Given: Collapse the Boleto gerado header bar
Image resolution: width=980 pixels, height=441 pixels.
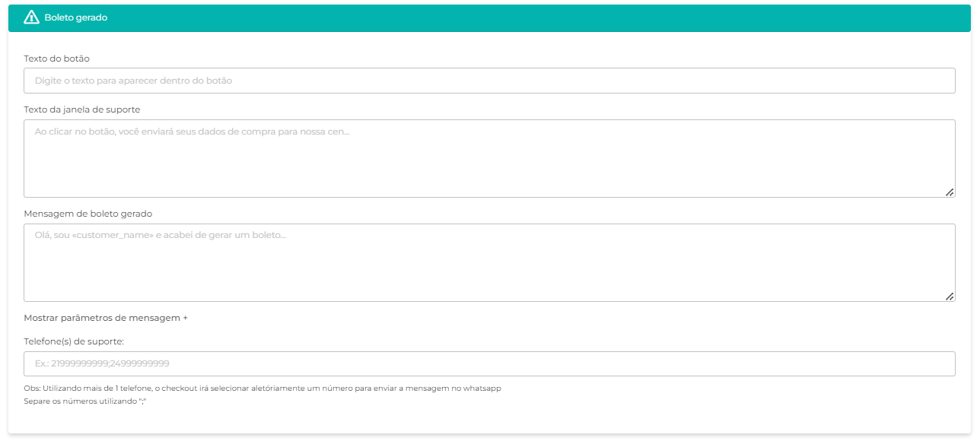Looking at the screenshot, I should point(489,17).
